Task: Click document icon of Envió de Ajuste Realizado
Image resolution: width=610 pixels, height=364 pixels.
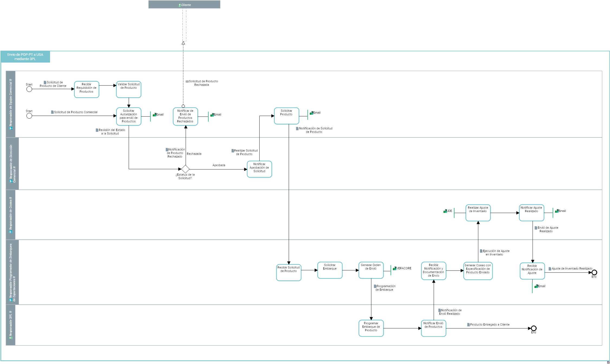Action: (536, 228)
